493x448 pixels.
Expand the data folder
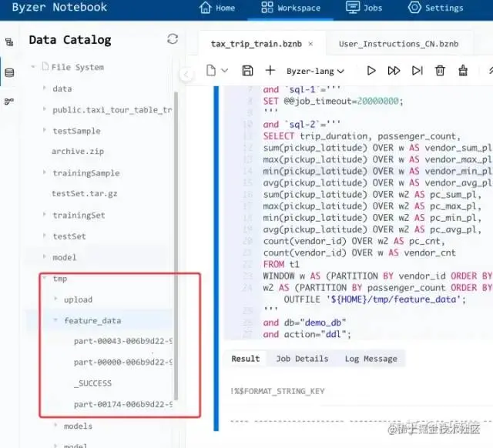click(45, 89)
